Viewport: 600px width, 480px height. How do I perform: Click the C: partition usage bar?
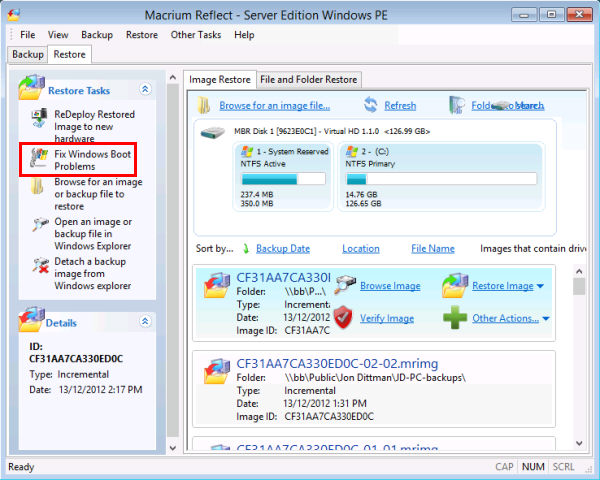tap(441, 179)
